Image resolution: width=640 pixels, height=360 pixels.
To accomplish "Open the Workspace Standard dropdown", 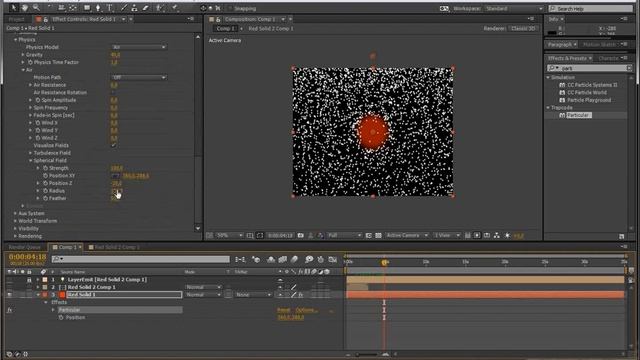I will (513, 9).
